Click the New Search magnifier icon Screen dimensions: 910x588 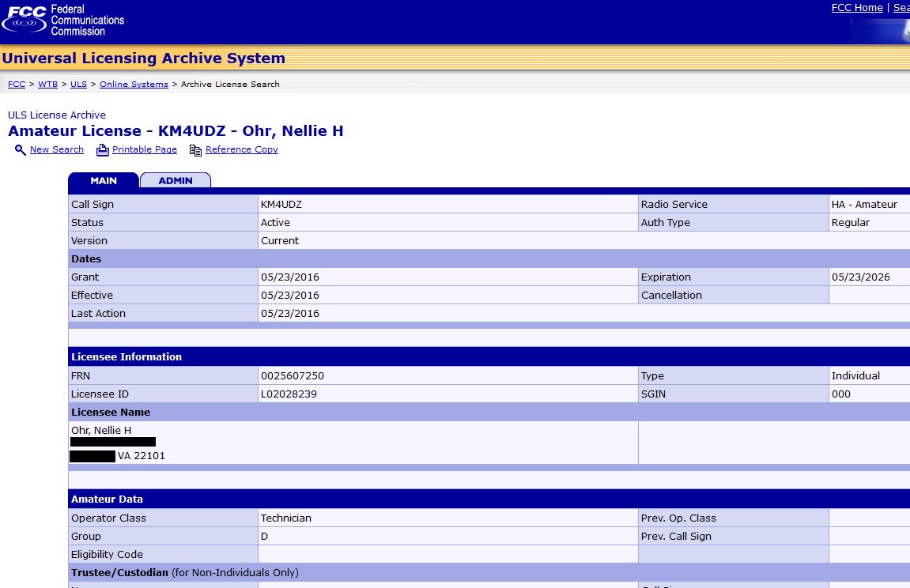tap(21, 150)
